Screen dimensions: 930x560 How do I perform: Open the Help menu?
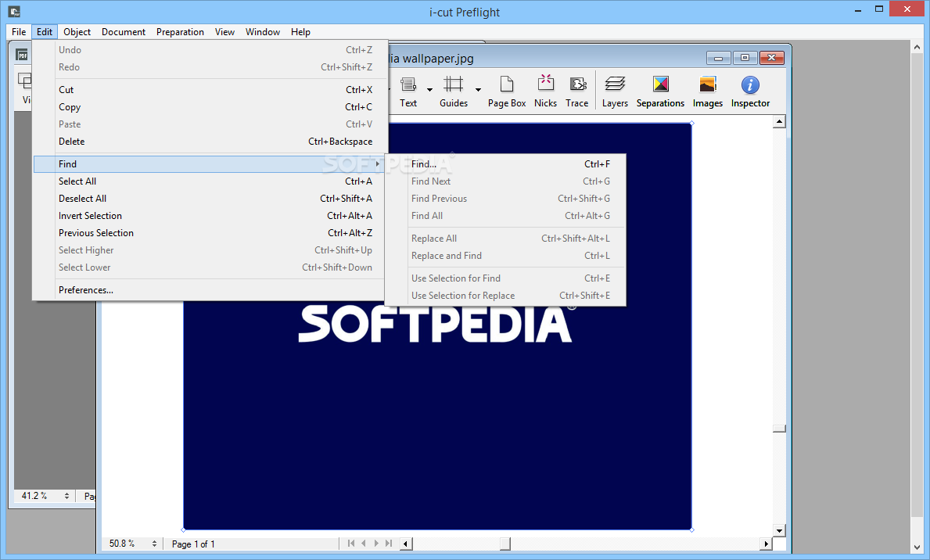coord(300,32)
